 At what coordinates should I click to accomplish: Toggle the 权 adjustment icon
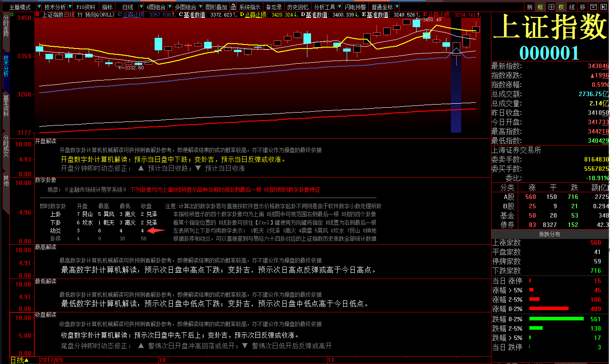(x=561, y=7)
